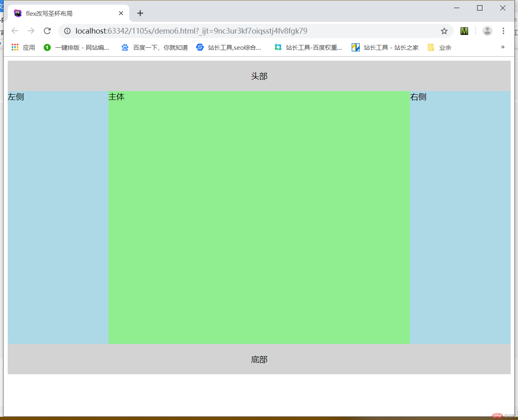The width and height of the screenshot is (518, 420).
Task: Close the flex改写圣杯布局 tab
Action: click(x=121, y=13)
